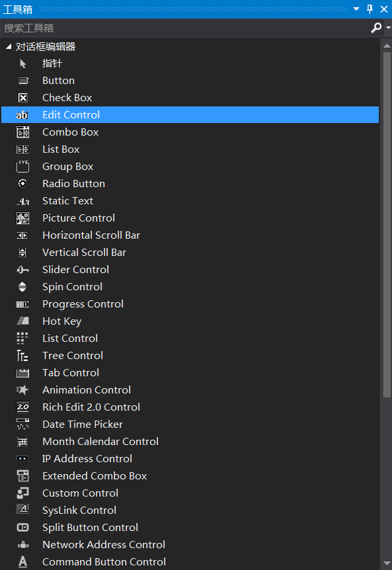Click the 'Radio Button' label text
Image resolution: width=392 pixels, height=570 pixels.
tap(74, 184)
